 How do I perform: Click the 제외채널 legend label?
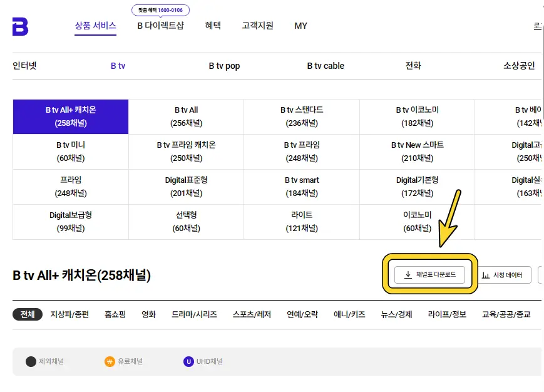(51, 361)
